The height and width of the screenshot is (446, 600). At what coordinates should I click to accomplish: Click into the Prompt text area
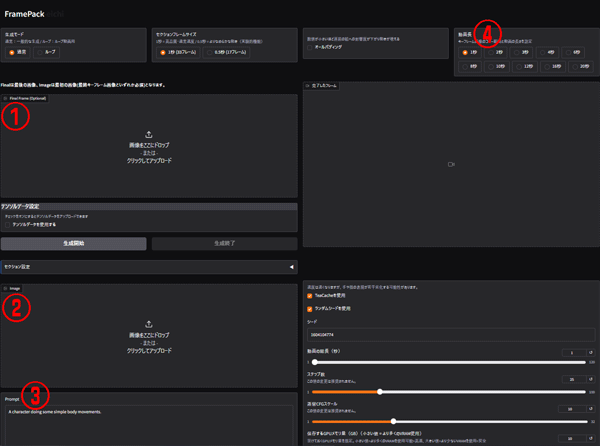(x=149, y=425)
